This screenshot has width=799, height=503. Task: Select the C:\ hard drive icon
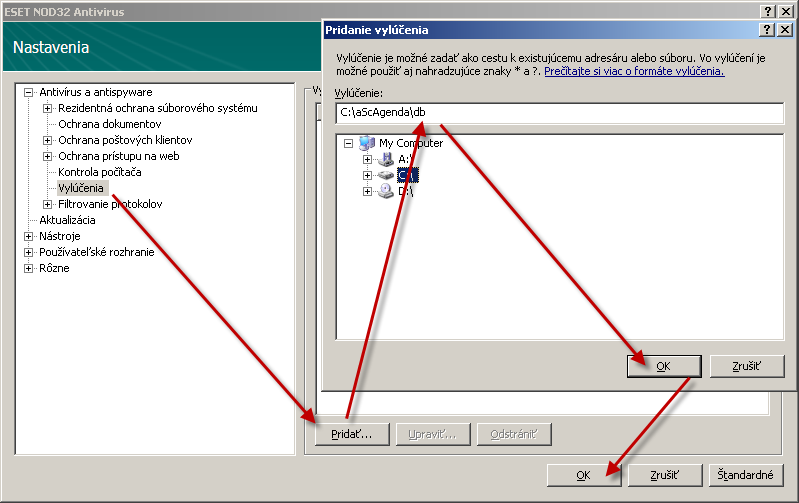tap(386, 175)
